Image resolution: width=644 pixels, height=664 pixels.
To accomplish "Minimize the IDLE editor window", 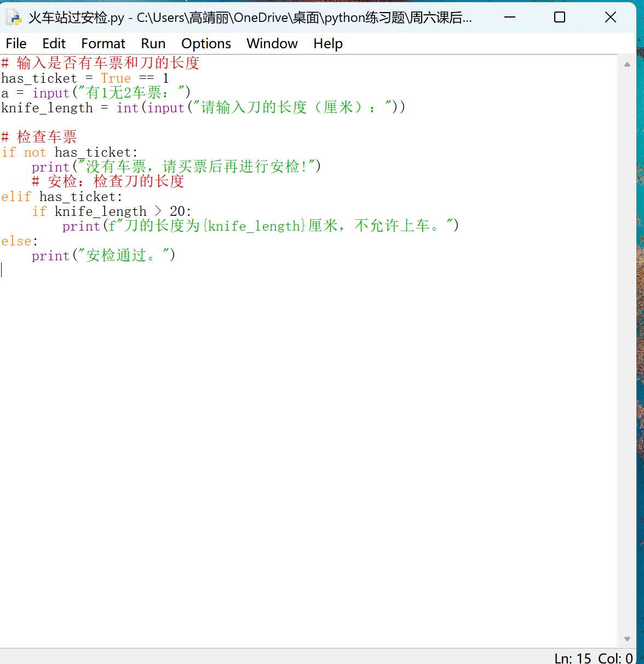I will tap(510, 18).
